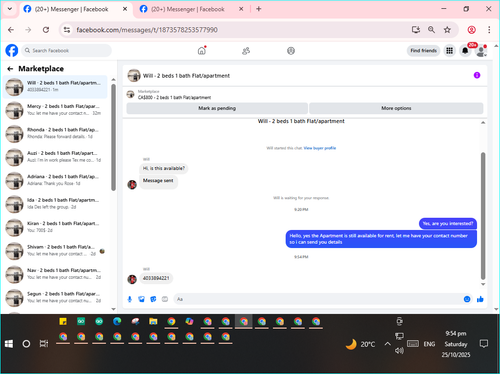Open the Friends icon in top navigation
Screen dimensions: 500x374
tap(246, 51)
